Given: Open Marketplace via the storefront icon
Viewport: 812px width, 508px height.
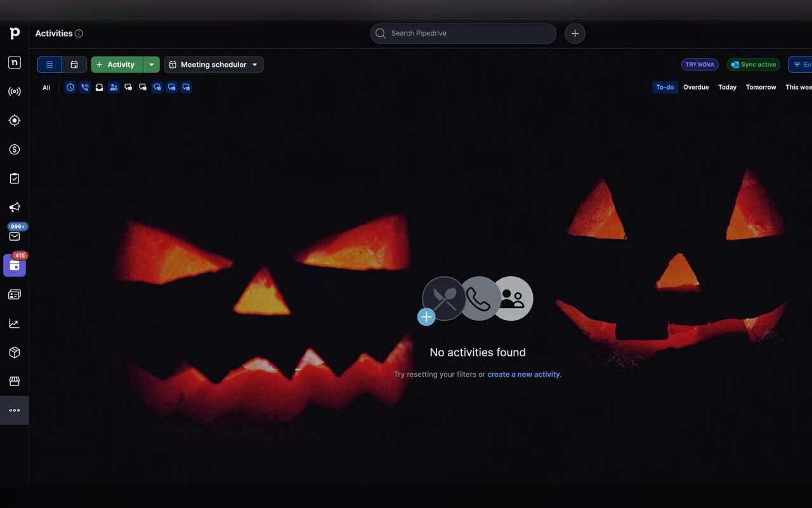Looking at the screenshot, I should [x=15, y=381].
